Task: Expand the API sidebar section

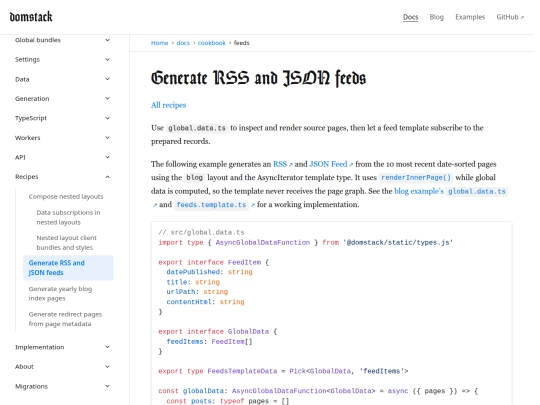Action: tap(62, 157)
